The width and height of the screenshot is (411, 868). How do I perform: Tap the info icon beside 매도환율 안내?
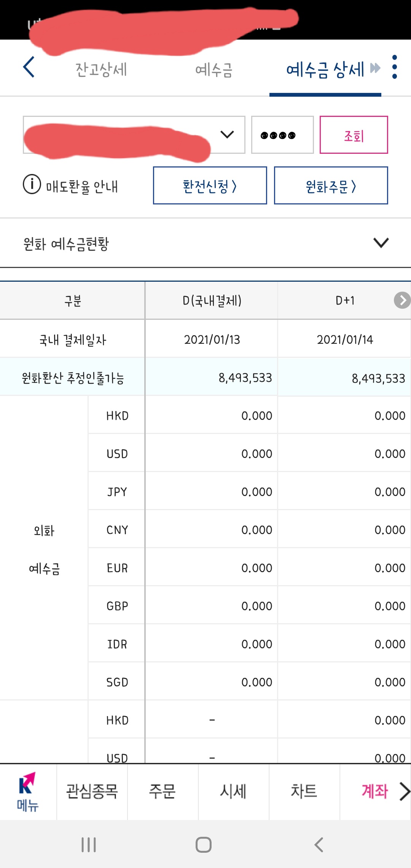pos(32,185)
